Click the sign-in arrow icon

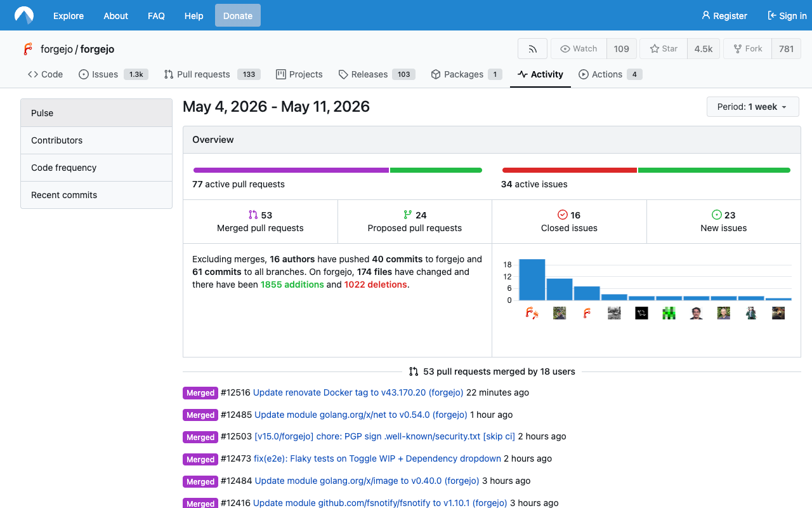772,15
